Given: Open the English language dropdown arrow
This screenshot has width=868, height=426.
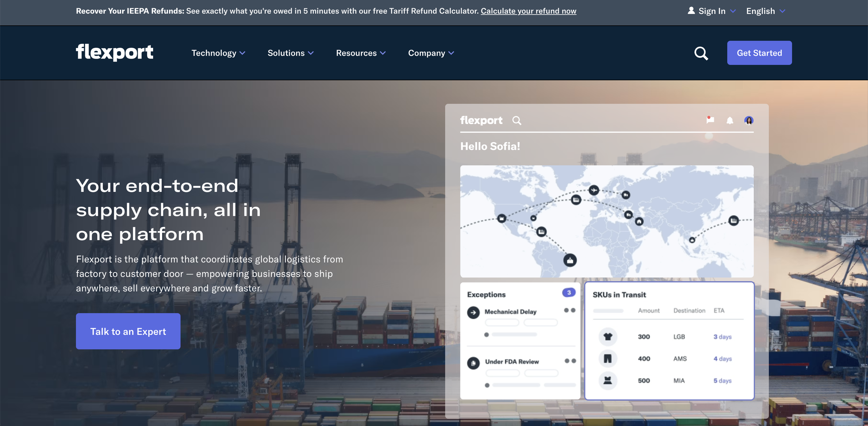Looking at the screenshot, I should pos(782,11).
